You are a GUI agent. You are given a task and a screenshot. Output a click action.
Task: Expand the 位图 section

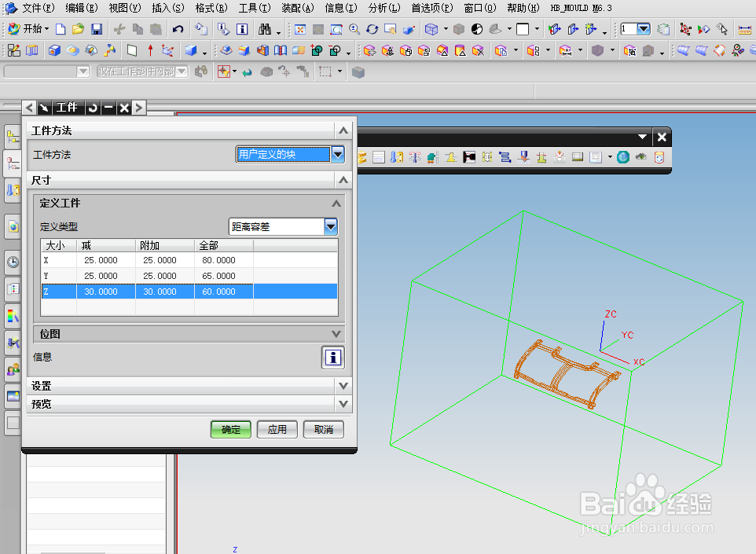pyautogui.click(x=336, y=334)
